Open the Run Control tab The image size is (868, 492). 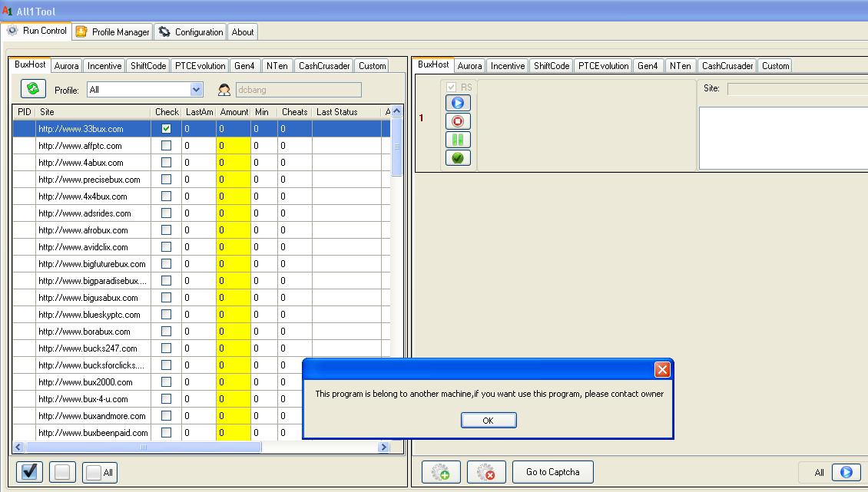pyautogui.click(x=37, y=31)
